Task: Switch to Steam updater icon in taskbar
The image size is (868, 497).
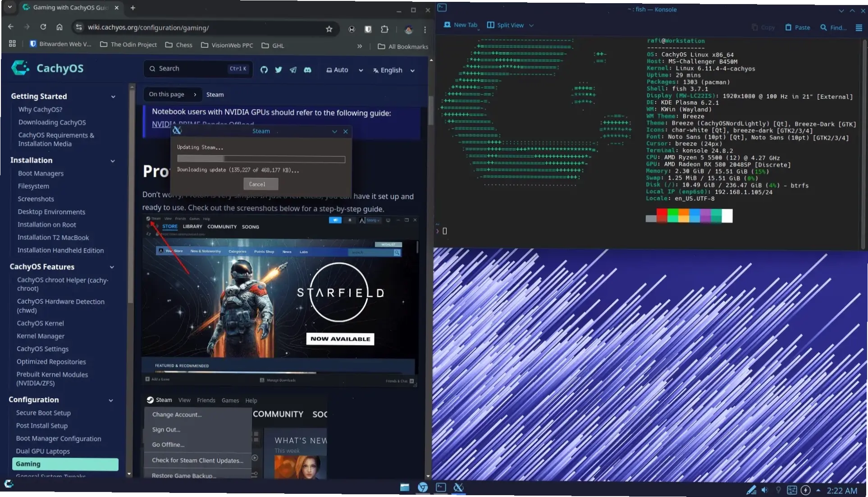Action: pyautogui.click(x=458, y=487)
